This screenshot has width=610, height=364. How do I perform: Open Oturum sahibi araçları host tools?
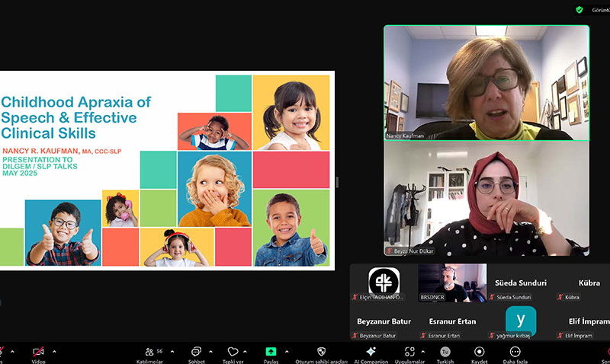tap(321, 352)
